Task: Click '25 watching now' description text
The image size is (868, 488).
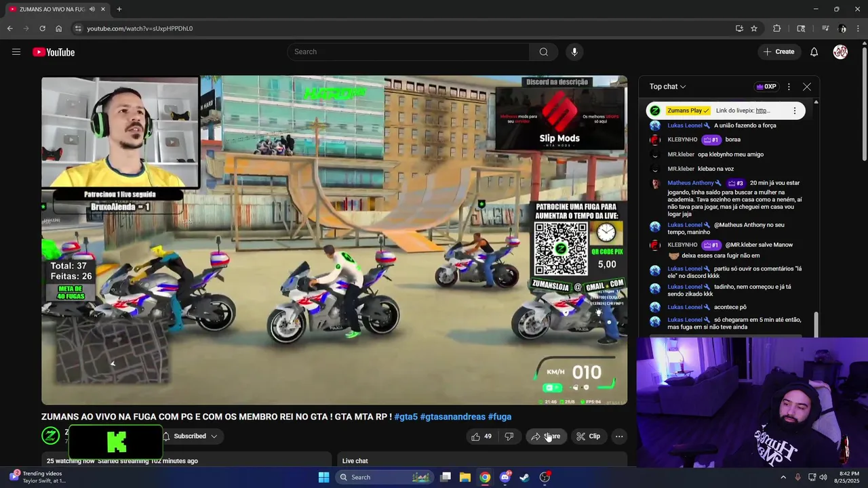Action: pyautogui.click(x=71, y=461)
